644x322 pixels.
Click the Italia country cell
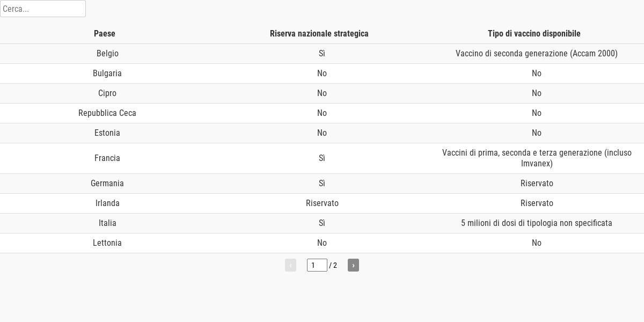click(x=107, y=223)
